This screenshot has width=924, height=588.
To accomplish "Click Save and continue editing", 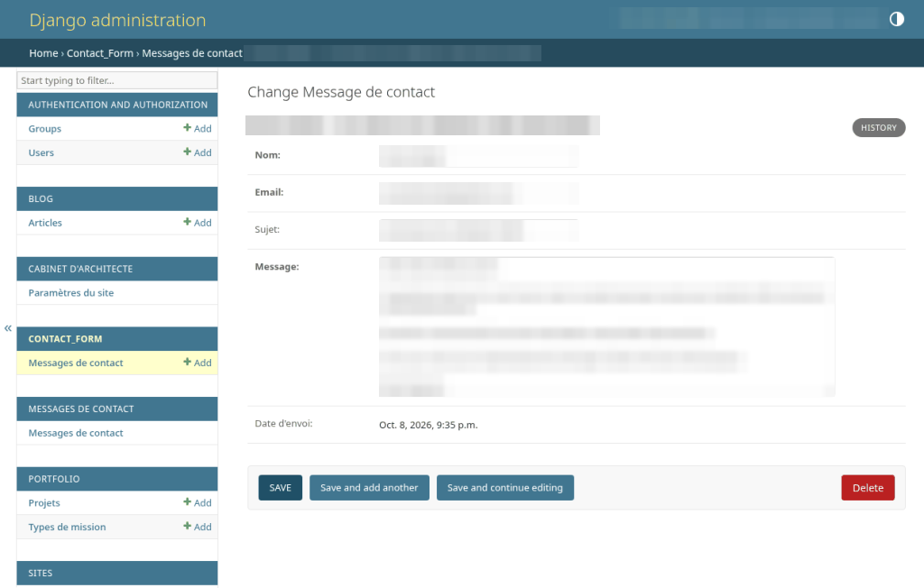I will point(505,488).
